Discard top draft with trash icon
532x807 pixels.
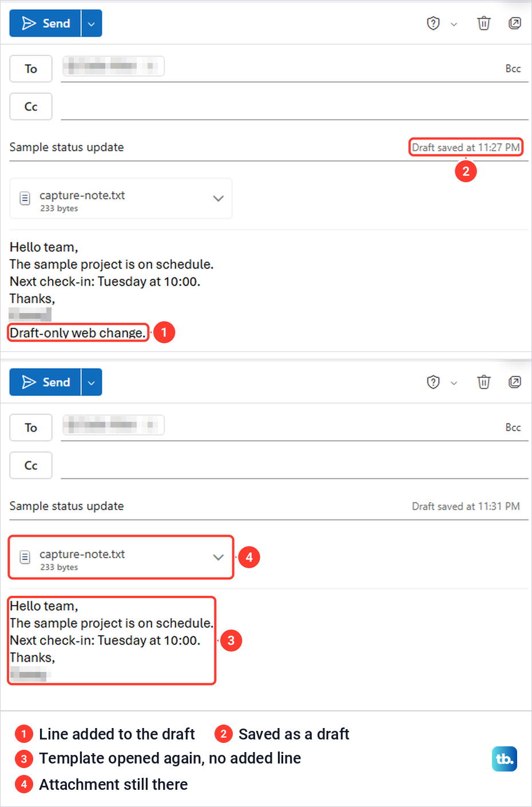point(484,23)
